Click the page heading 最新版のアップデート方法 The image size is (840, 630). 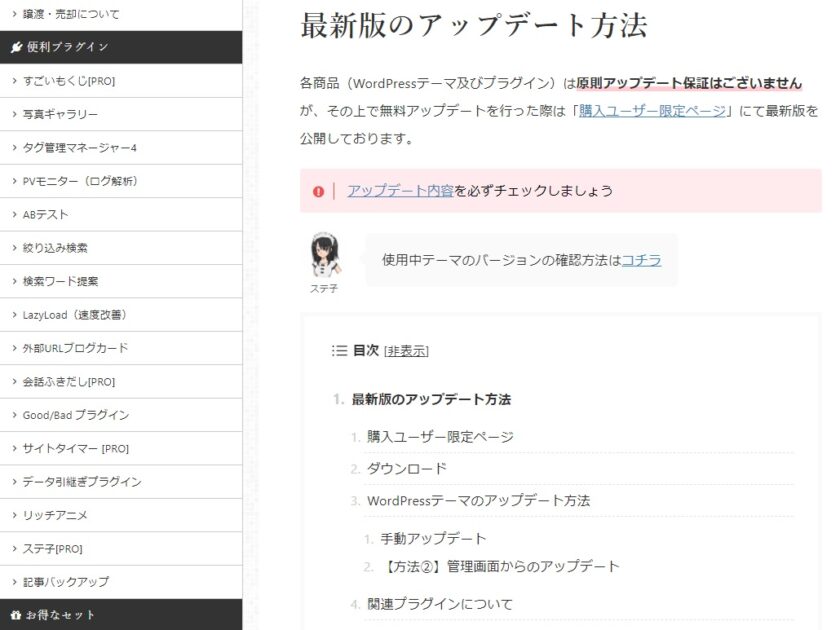474,26
